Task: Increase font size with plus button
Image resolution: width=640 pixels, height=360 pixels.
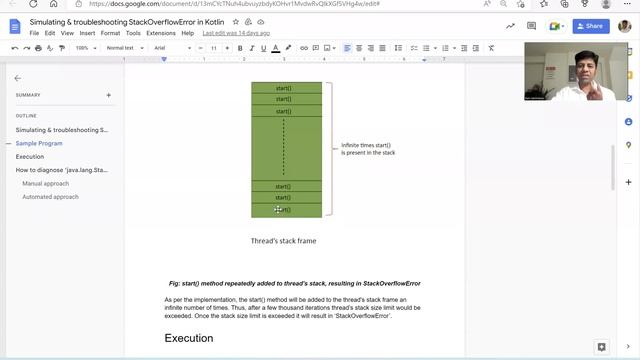Action: 227,48
